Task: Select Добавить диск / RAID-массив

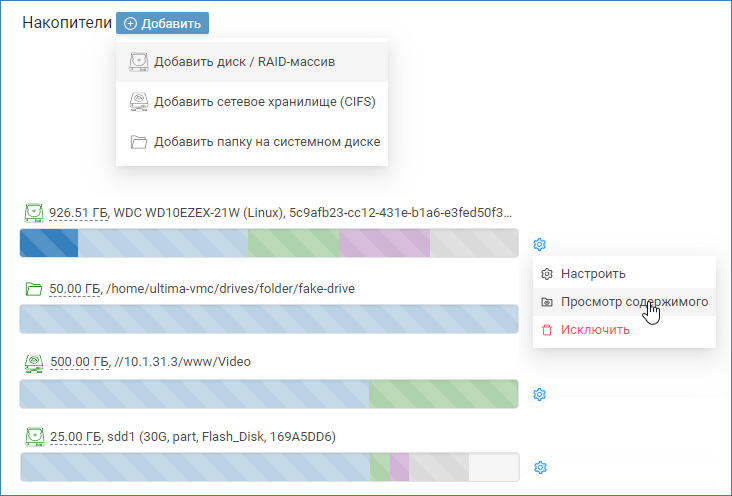Action: pyautogui.click(x=243, y=62)
